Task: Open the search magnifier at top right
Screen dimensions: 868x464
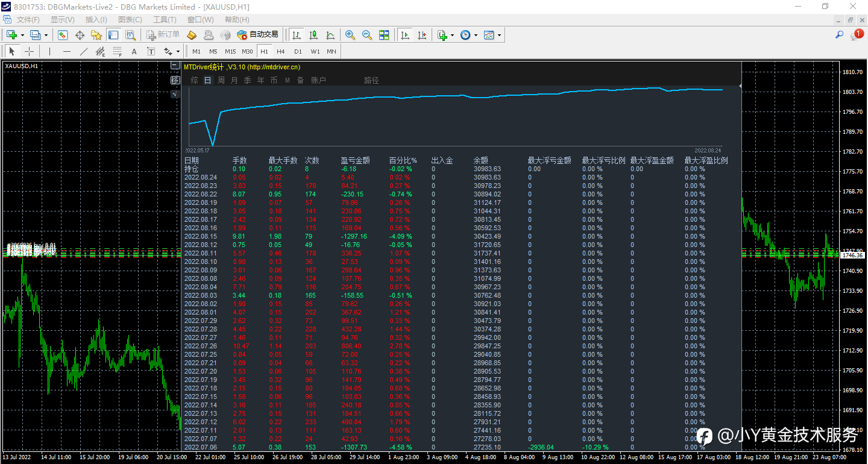Action: pyautogui.click(x=839, y=35)
